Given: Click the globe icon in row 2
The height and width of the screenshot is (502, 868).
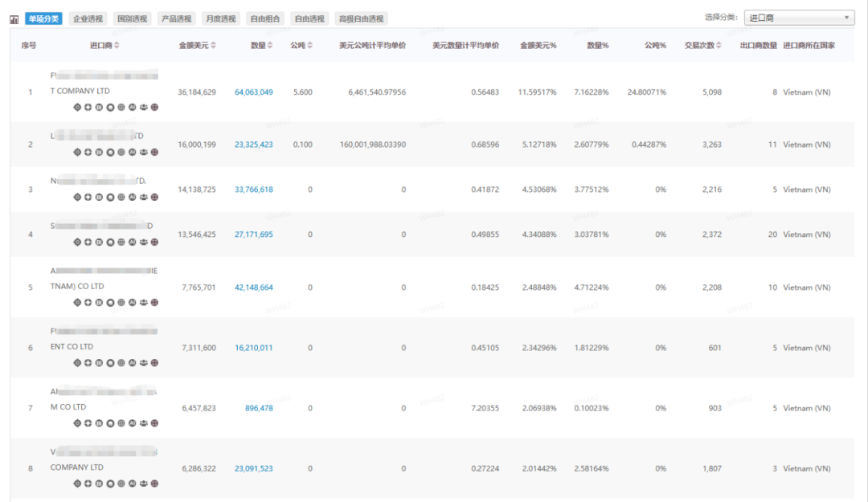Looking at the screenshot, I should [121, 152].
